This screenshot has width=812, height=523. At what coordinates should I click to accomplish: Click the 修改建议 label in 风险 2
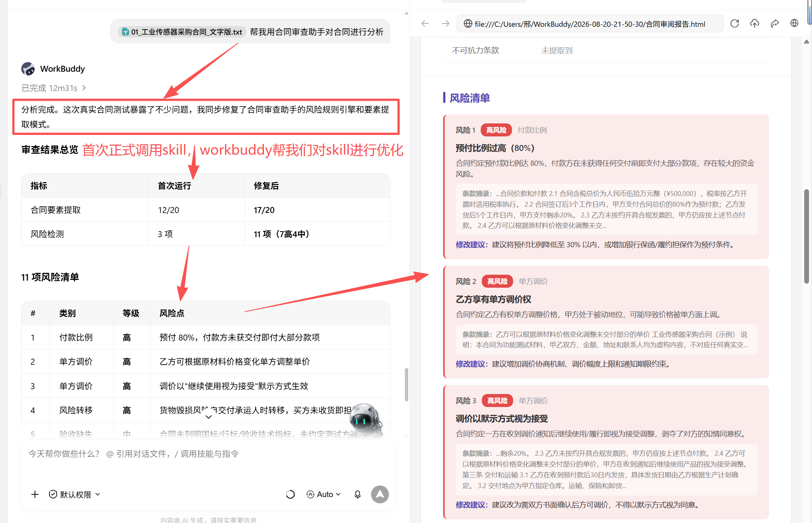click(472, 364)
